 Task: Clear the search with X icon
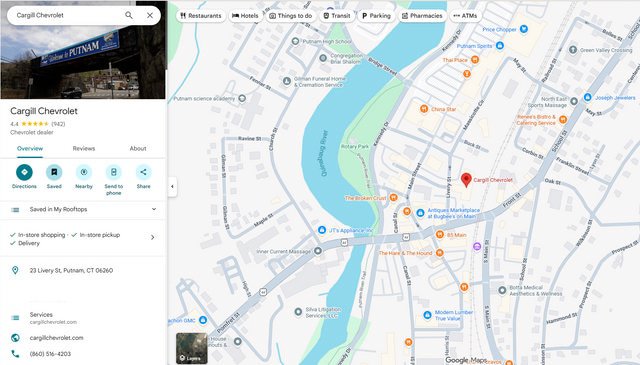(150, 15)
